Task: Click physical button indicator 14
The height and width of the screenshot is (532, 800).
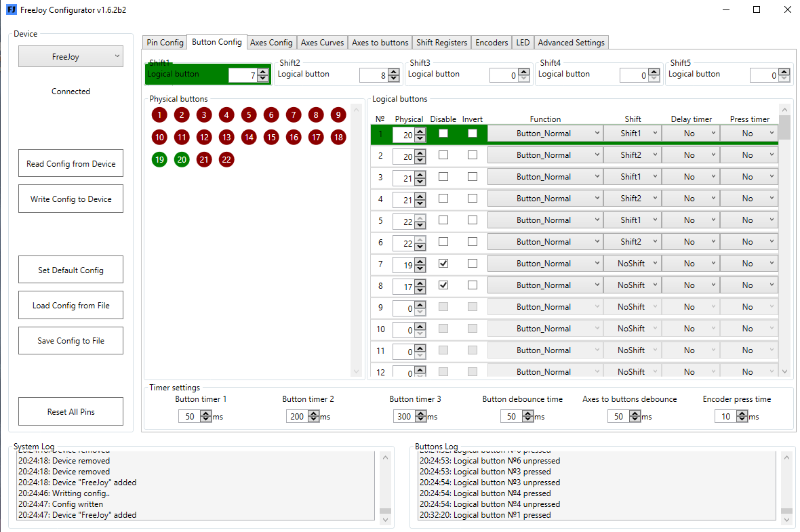Action: pos(248,137)
